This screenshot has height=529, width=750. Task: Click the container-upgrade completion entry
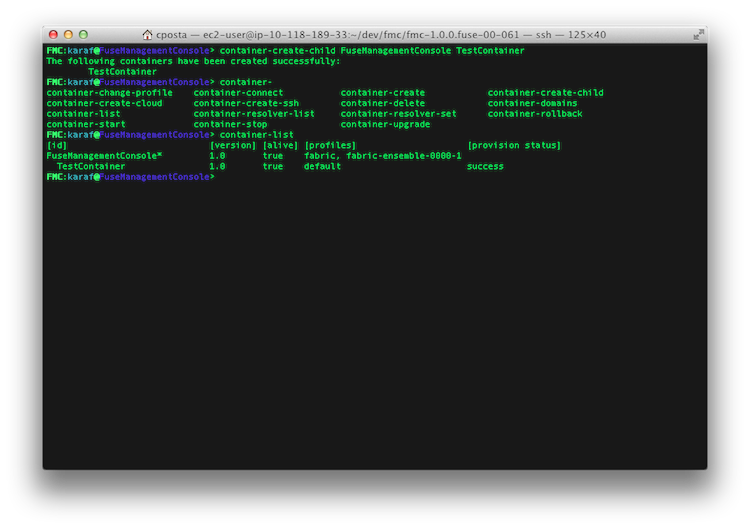pyautogui.click(x=385, y=124)
